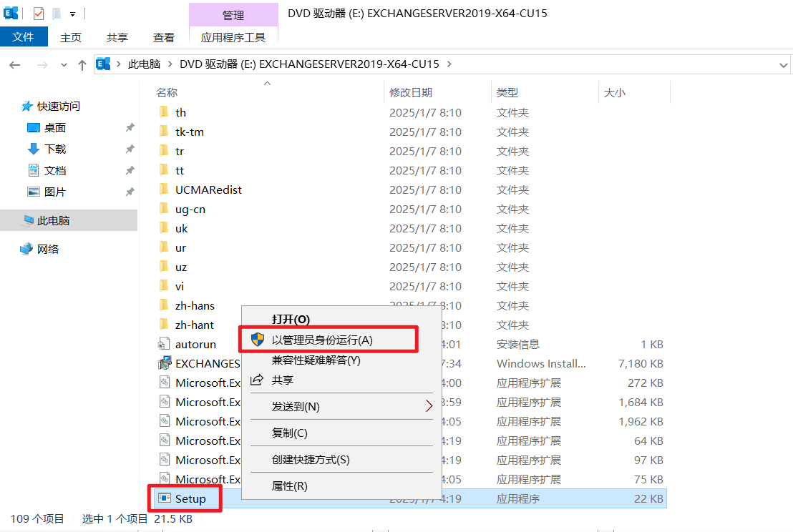This screenshot has width=793, height=532.
Task: Select the UCMARedist folder icon
Action: [x=164, y=189]
